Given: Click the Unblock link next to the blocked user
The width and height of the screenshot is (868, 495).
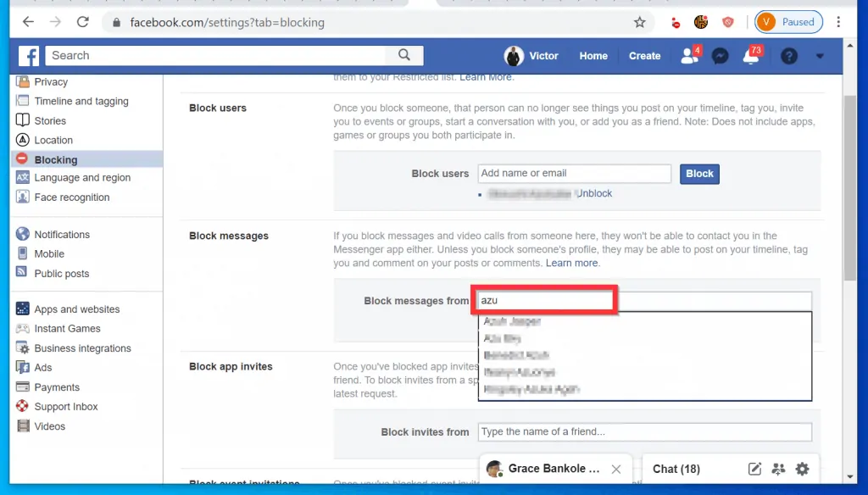Looking at the screenshot, I should 593,193.
